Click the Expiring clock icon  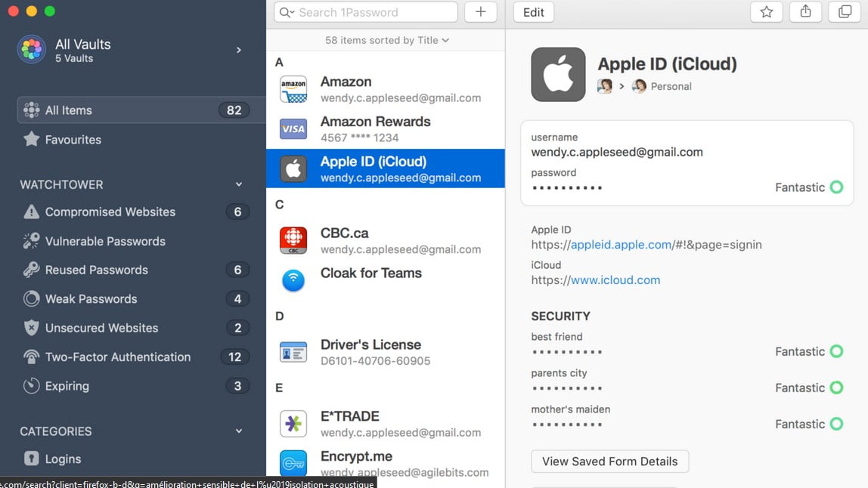click(x=32, y=386)
